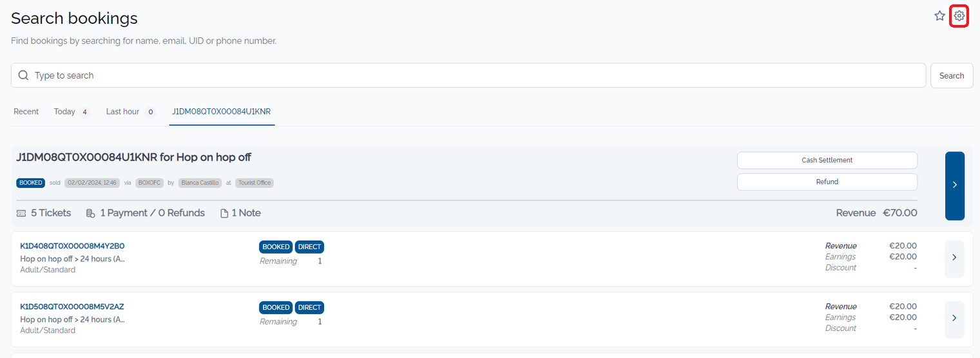Viewport: 980px width, 358px height.
Task: Click the magnifier icon in search box
Action: point(24,75)
